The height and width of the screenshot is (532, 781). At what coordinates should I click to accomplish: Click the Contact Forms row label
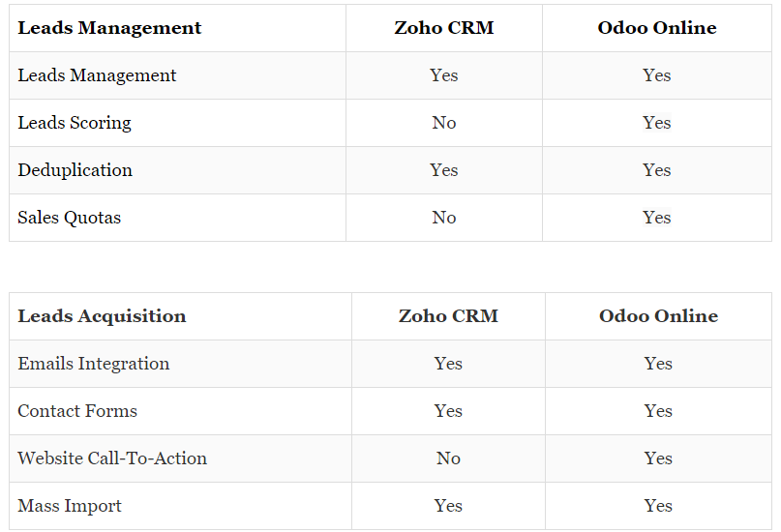(x=77, y=411)
